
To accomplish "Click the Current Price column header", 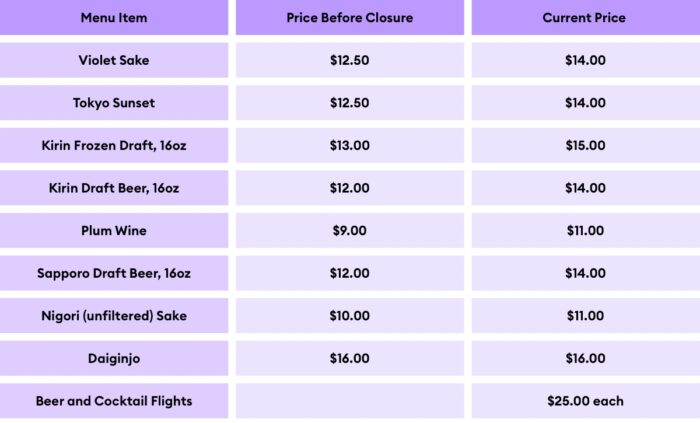I will [x=584, y=18].
